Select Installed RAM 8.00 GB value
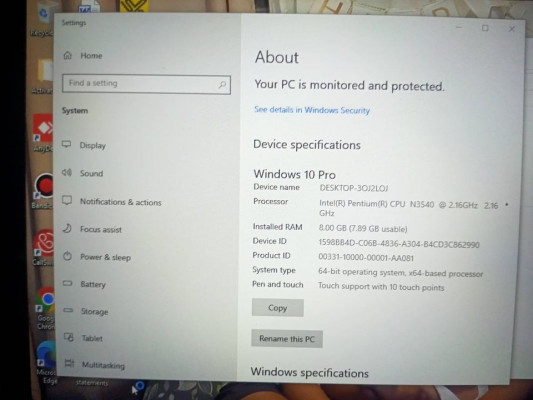Screen dimensions: 533x400 pos(363,229)
